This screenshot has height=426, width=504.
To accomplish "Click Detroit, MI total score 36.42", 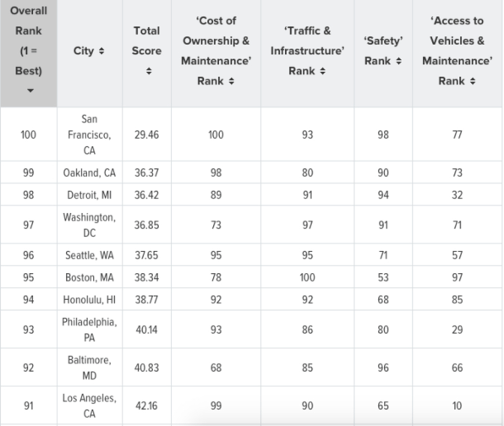I will tap(146, 194).
